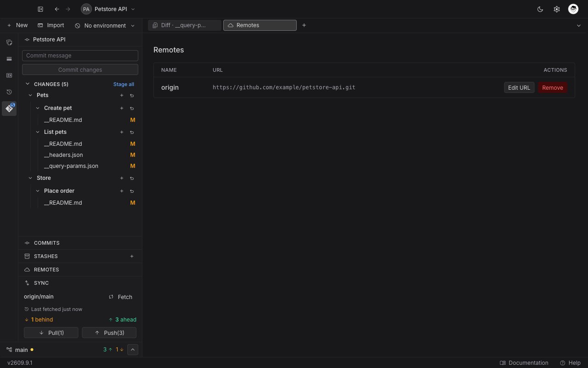This screenshot has height=368, width=588.
Task: Discard Create pet changes icon
Action: [132, 108]
